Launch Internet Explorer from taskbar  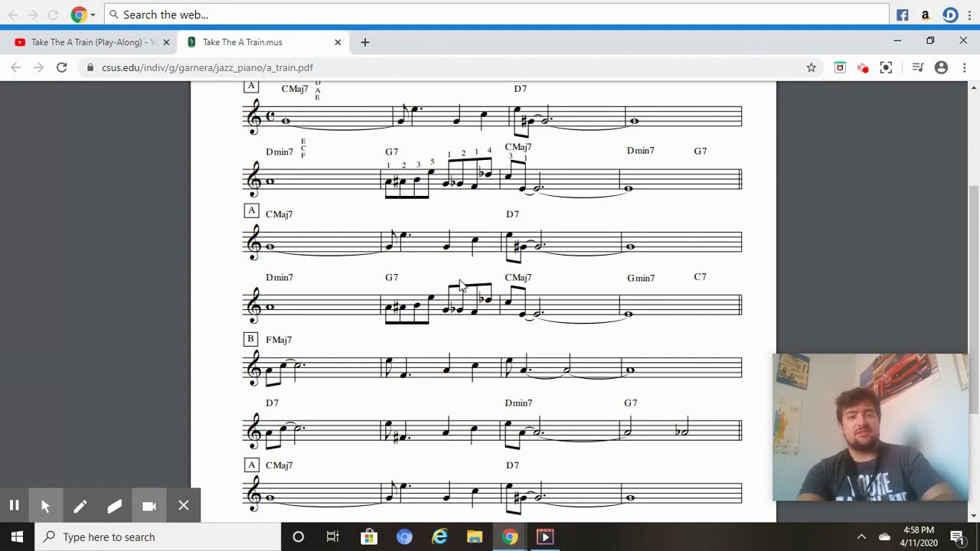click(x=439, y=536)
